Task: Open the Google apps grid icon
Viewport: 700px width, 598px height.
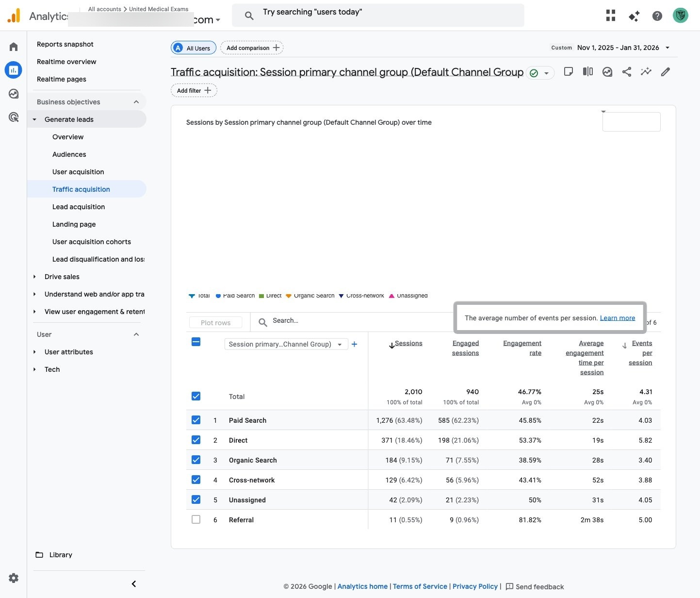Action: click(x=611, y=16)
